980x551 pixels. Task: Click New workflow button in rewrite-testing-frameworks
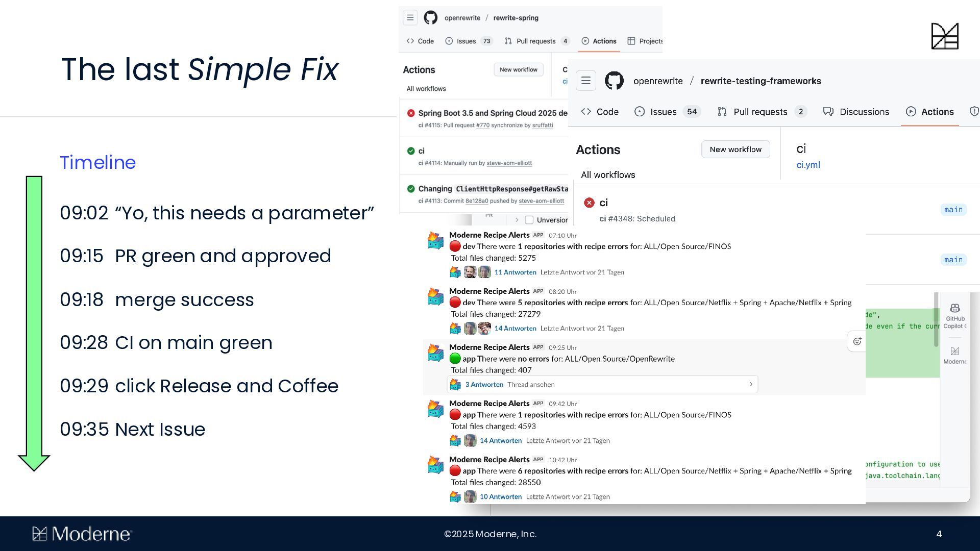click(x=735, y=149)
